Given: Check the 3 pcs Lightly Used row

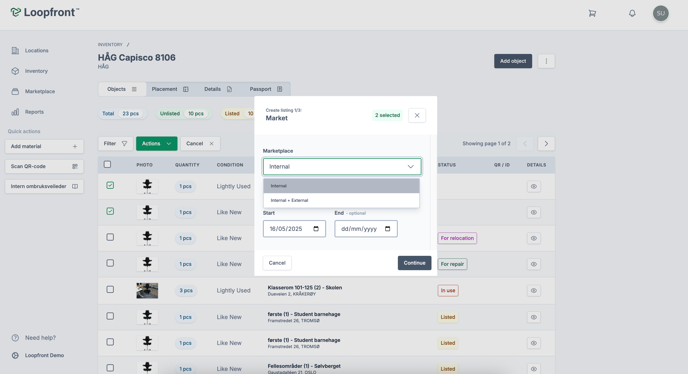Looking at the screenshot, I should [x=110, y=290].
